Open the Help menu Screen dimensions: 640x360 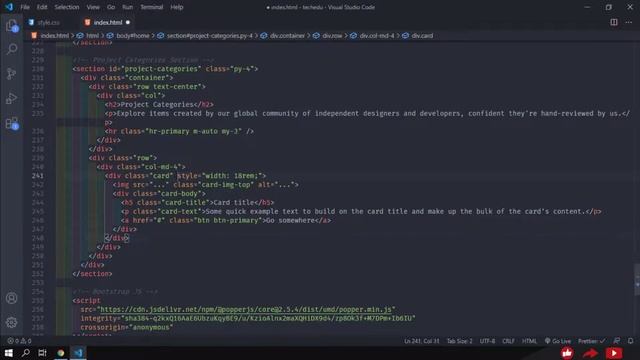(176, 7)
